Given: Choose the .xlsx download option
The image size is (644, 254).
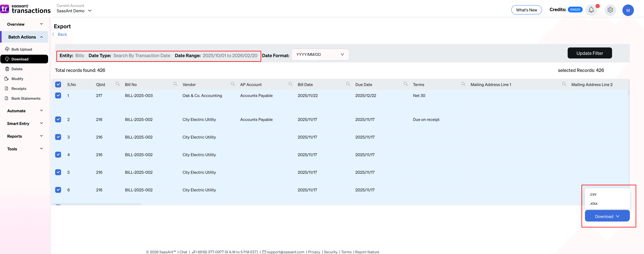Looking at the screenshot, I should (593, 203).
